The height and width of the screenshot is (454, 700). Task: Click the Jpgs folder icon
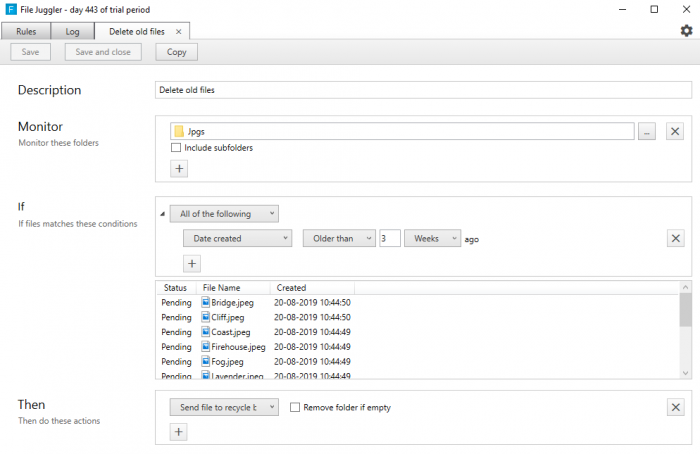(x=179, y=131)
